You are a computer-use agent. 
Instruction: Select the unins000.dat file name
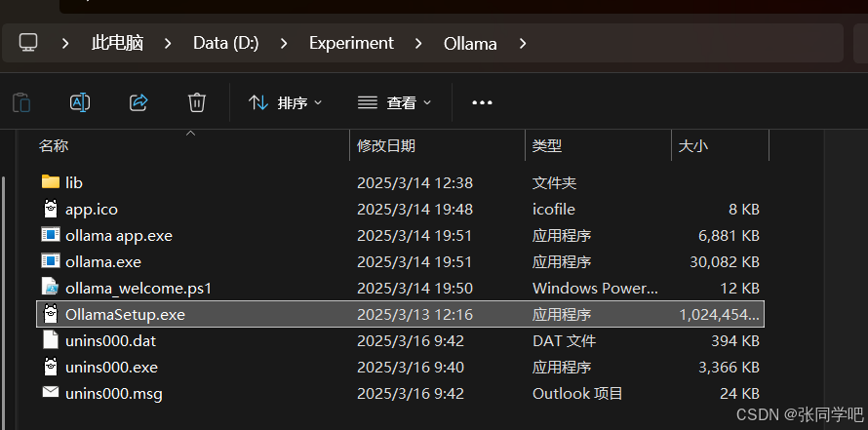[111, 341]
